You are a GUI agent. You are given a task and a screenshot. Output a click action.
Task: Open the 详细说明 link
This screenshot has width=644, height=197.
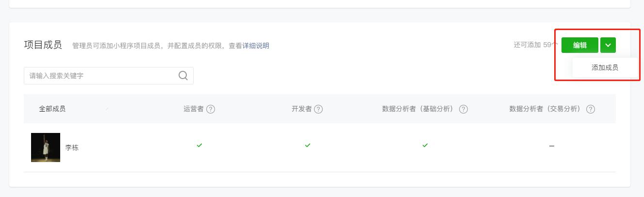(256, 46)
